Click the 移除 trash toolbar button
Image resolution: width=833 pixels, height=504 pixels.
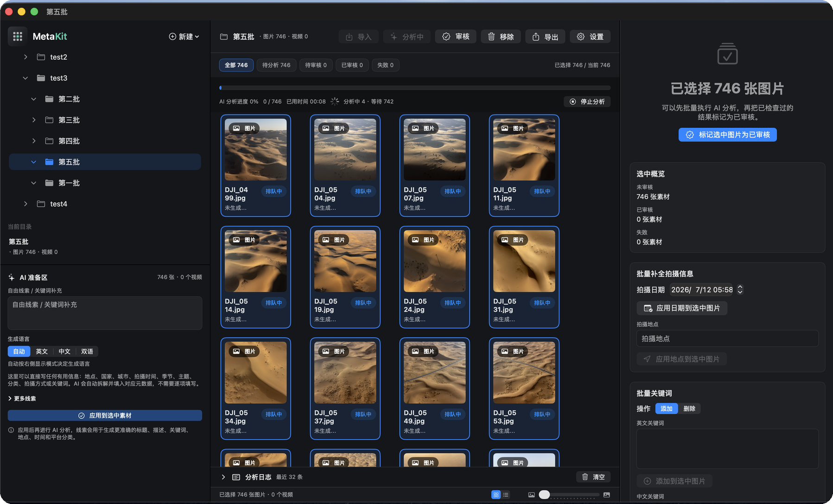[501, 37]
